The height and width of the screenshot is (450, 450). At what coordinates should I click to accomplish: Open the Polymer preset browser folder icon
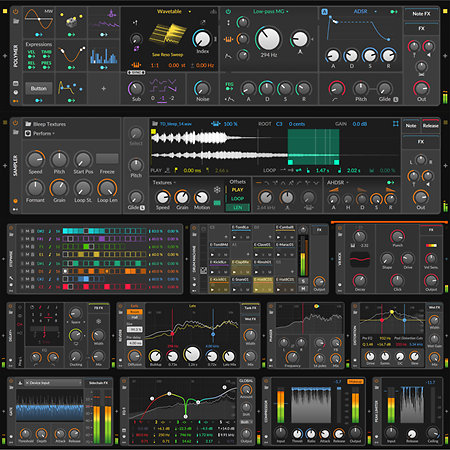point(15,21)
